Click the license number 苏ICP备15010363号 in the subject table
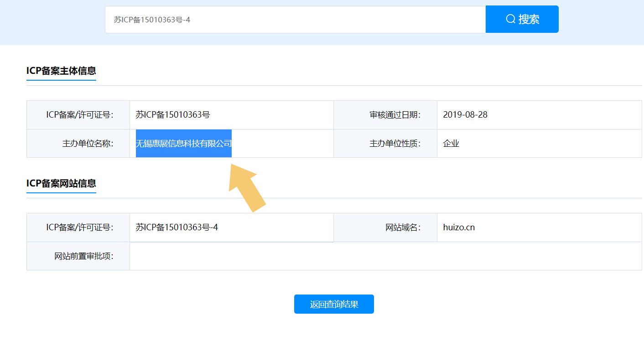644x362 pixels. [x=173, y=115]
